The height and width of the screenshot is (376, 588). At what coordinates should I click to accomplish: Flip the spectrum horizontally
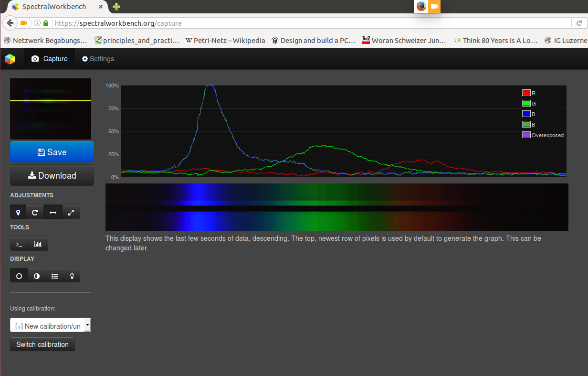pyautogui.click(x=52, y=212)
